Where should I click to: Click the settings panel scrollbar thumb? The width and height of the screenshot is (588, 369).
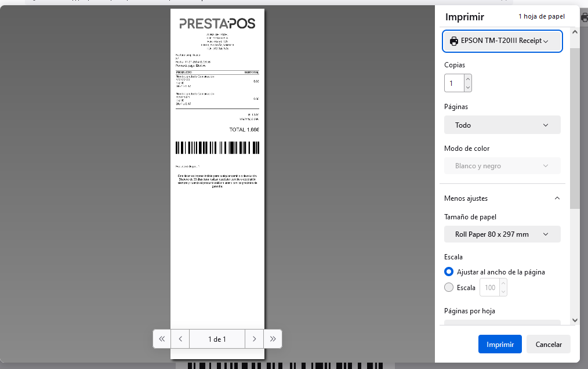point(575,128)
